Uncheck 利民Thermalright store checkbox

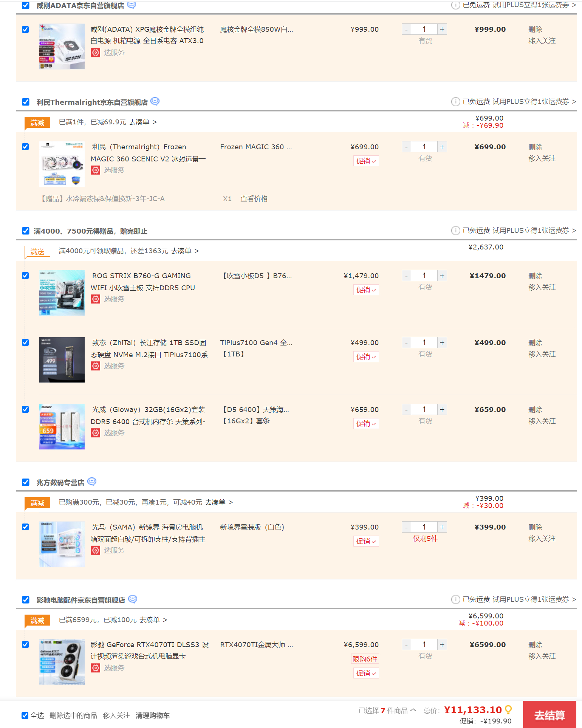(26, 102)
